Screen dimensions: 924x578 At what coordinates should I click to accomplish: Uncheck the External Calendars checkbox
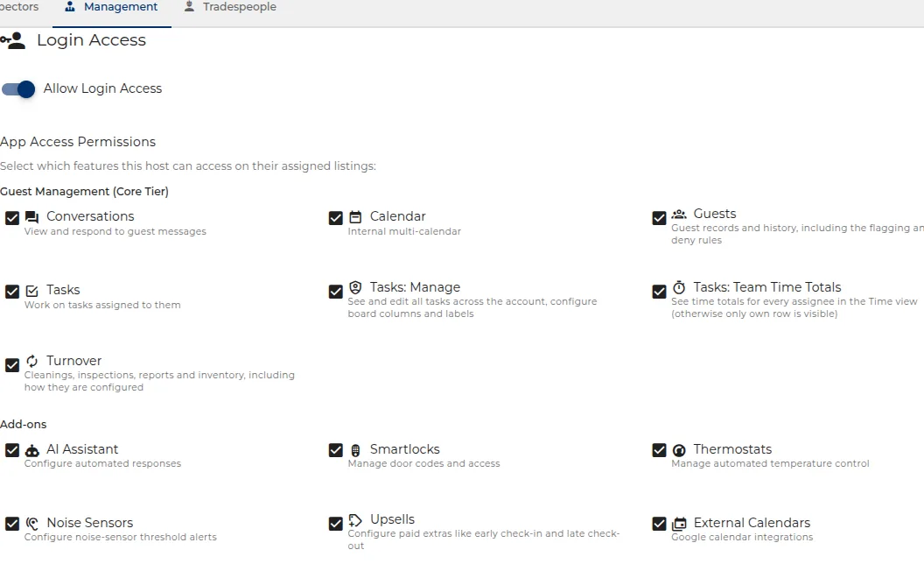tap(659, 524)
